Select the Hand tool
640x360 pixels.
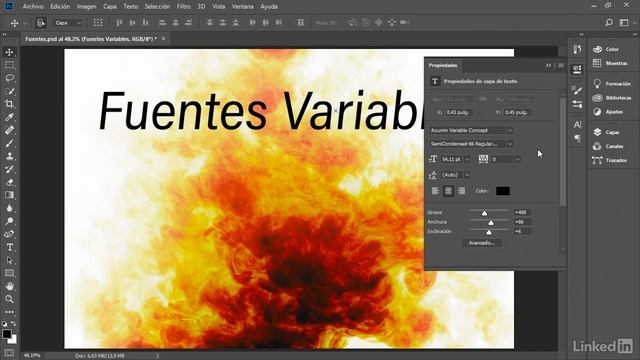click(9, 286)
